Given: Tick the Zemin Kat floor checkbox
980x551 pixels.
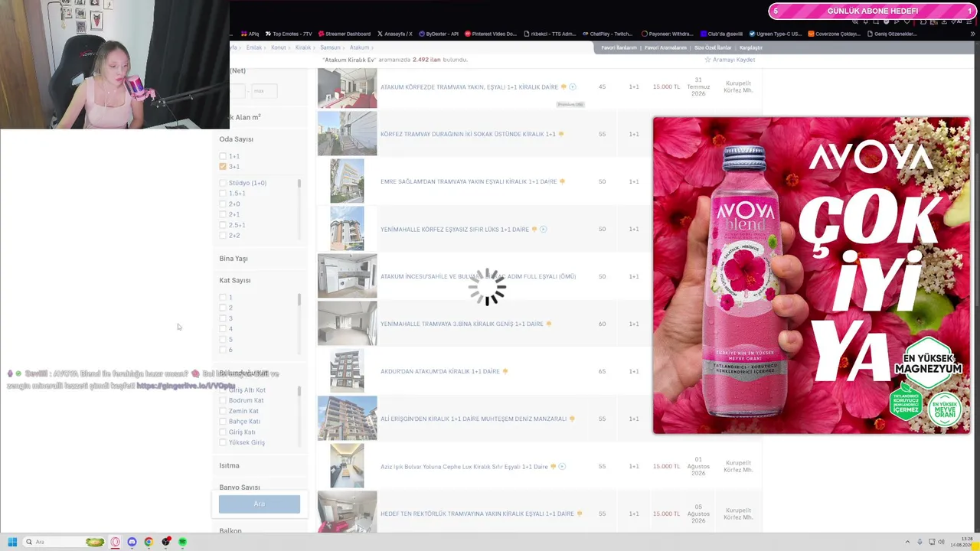Looking at the screenshot, I should (223, 411).
